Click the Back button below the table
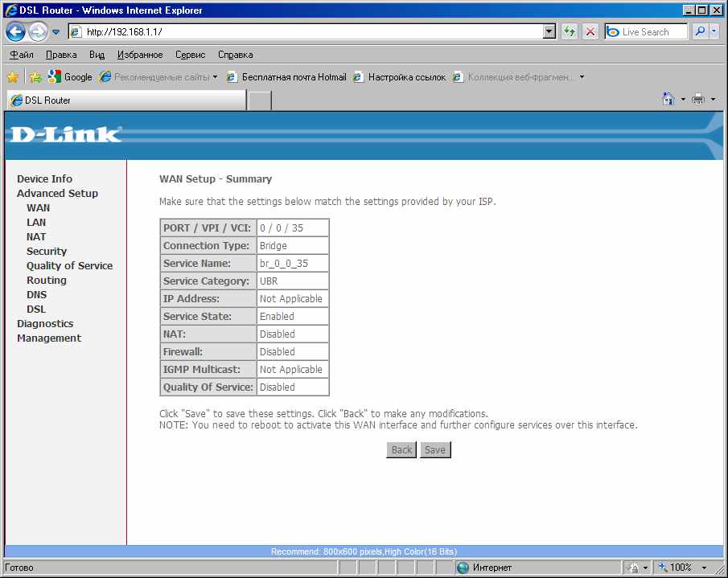The height and width of the screenshot is (578, 728). (401, 450)
